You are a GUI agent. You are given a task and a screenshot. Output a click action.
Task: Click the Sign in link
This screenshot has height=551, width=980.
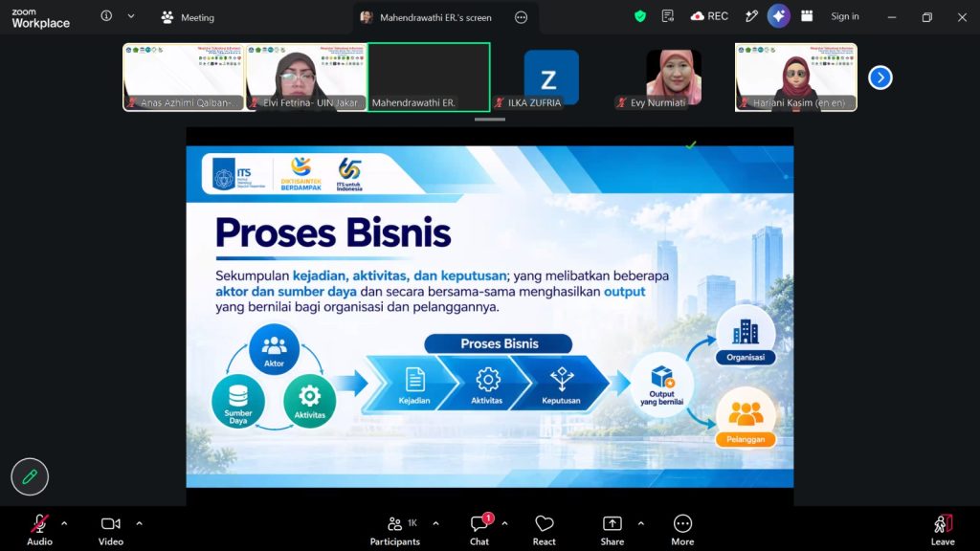click(x=844, y=16)
